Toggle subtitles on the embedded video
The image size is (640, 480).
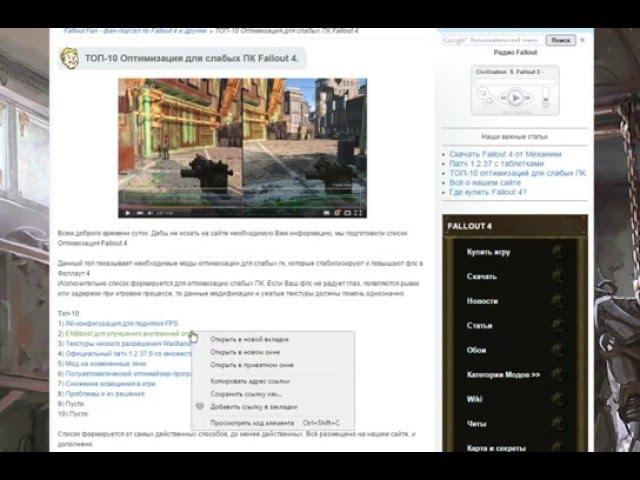pos(327,213)
